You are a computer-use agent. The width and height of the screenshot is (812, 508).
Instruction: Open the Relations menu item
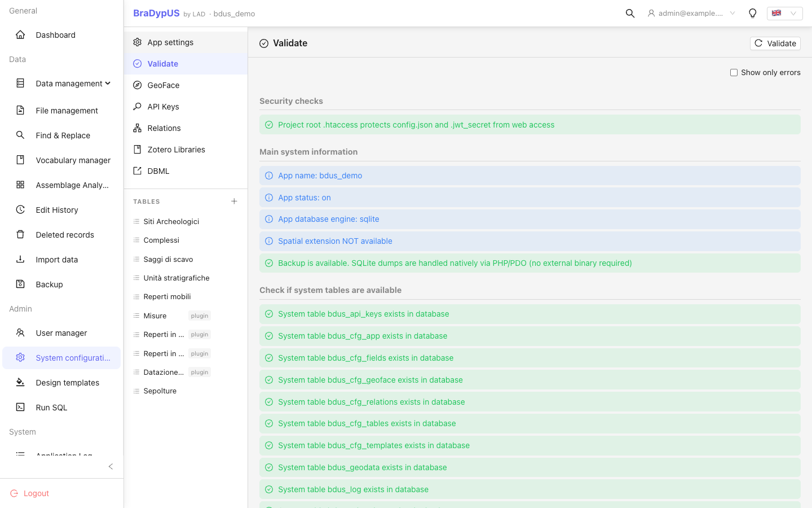coord(186,128)
